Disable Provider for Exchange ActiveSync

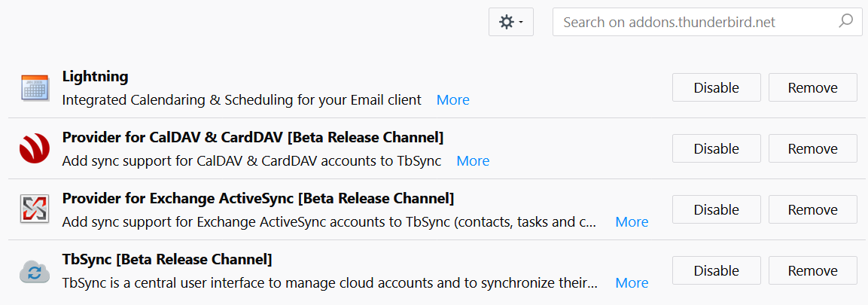[716, 209]
